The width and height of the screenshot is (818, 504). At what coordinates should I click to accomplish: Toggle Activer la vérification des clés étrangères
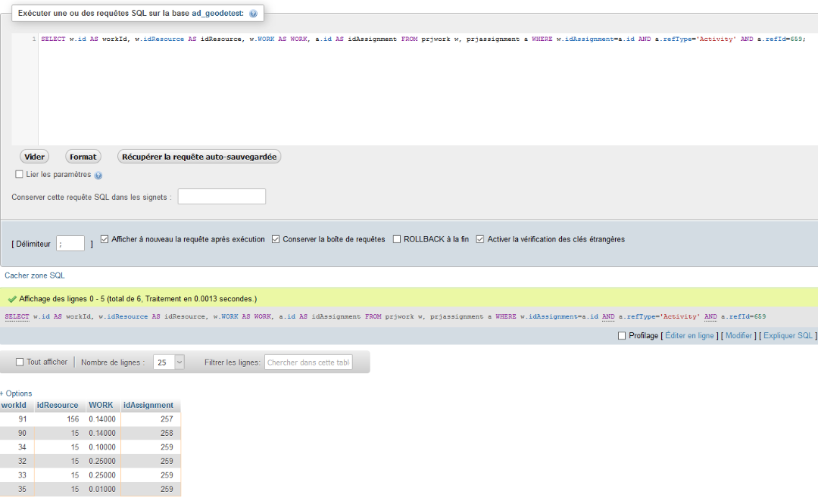click(480, 239)
